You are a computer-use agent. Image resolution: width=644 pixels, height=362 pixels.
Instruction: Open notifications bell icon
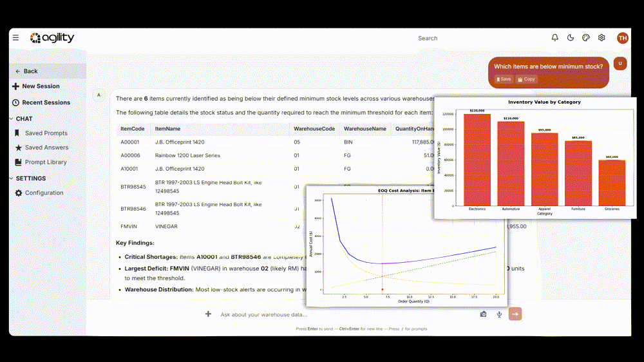(x=555, y=38)
